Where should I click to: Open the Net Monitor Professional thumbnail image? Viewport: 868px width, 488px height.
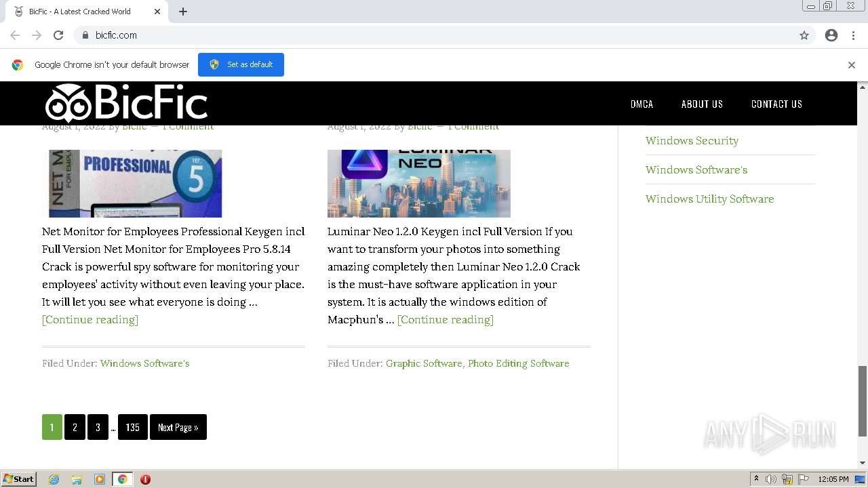tap(135, 184)
